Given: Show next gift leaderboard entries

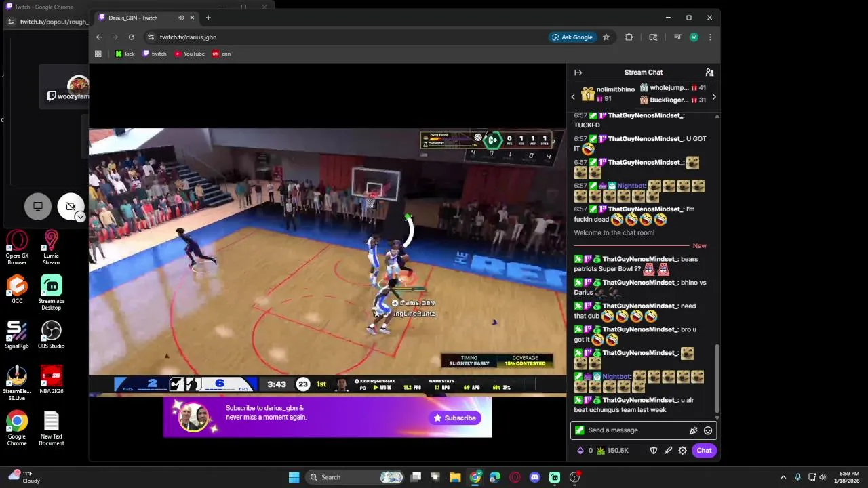Looking at the screenshot, I should coord(713,97).
